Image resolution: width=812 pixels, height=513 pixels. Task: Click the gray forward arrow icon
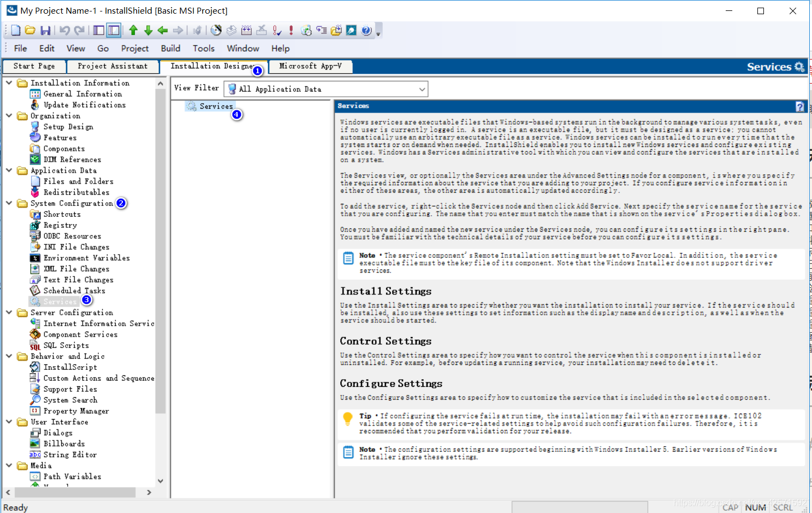pyautogui.click(x=177, y=31)
